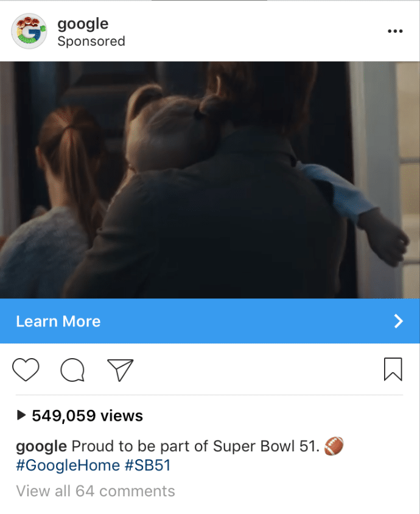Open the google username in post header
This screenshot has width=420, height=514.
click(x=83, y=24)
